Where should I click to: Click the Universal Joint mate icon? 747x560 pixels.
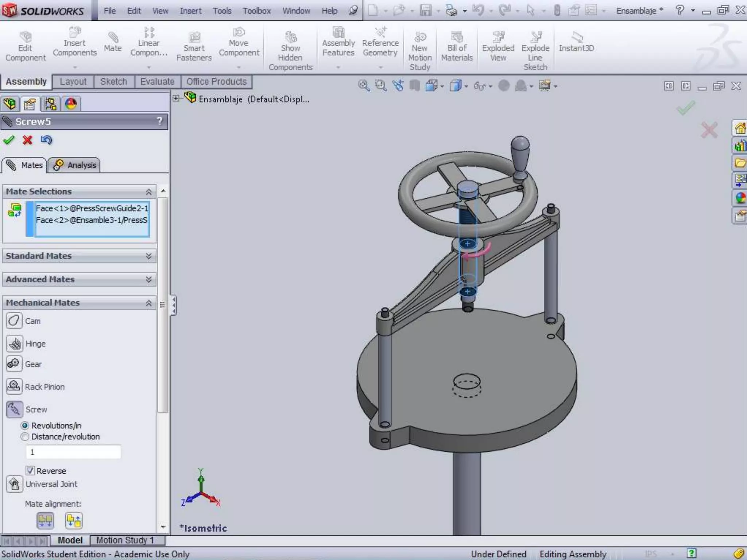(x=14, y=484)
